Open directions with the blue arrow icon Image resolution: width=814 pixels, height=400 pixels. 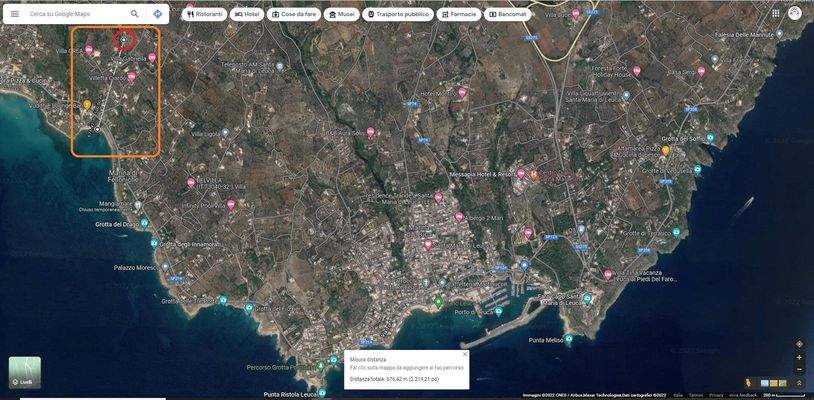tap(158, 14)
